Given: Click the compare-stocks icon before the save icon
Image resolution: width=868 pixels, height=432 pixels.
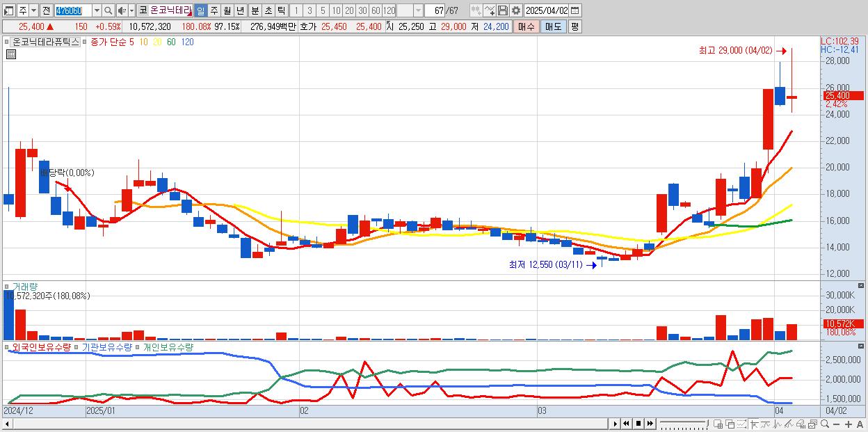Looking at the screenshot, I should pos(476,10).
